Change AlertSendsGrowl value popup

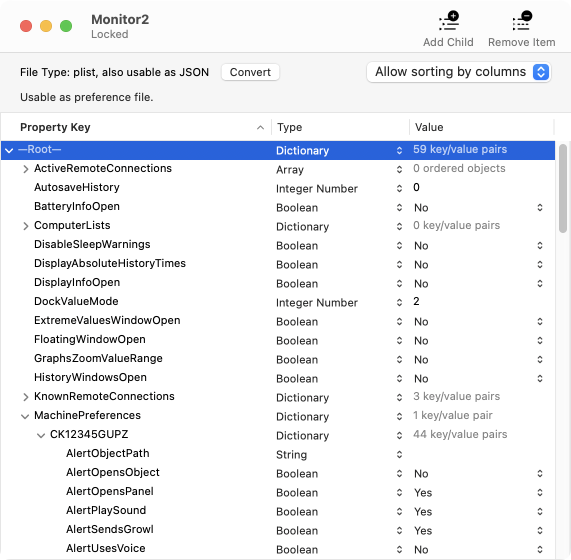[x=540, y=530]
